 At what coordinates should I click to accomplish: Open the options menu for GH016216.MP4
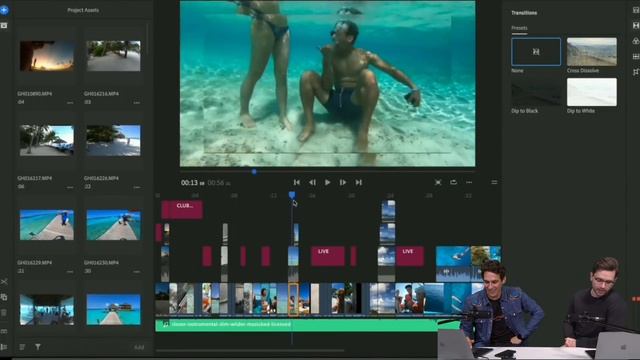pos(137,102)
